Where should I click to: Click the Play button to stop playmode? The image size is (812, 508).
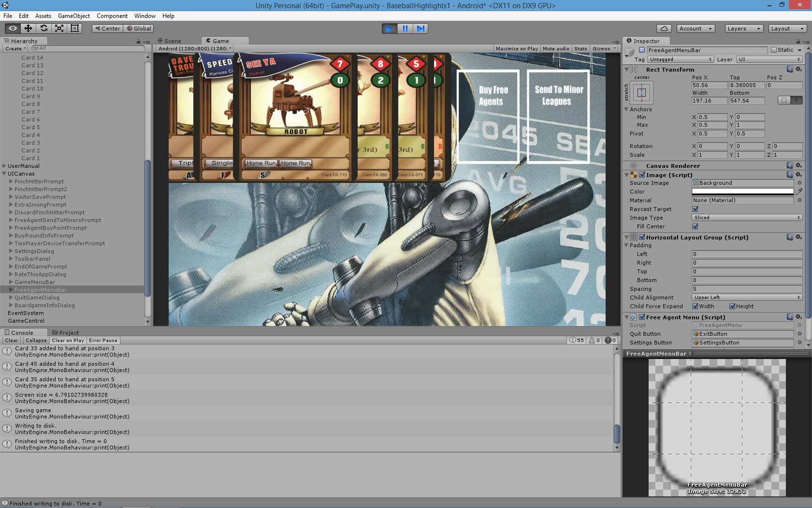pos(389,29)
